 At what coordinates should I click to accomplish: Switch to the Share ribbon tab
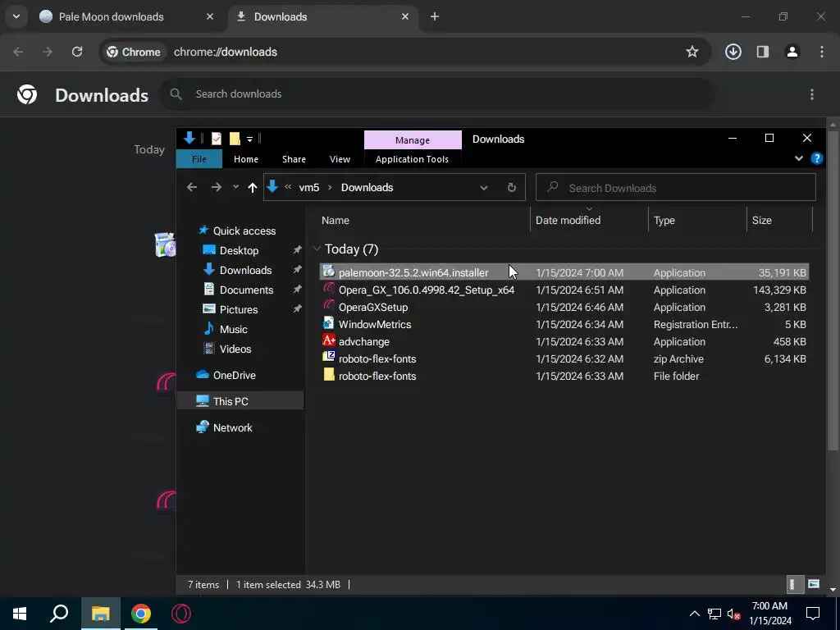coord(294,159)
